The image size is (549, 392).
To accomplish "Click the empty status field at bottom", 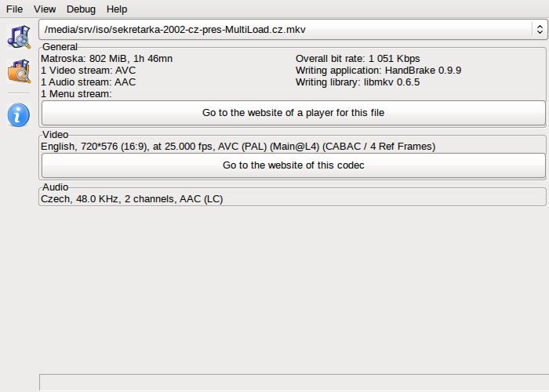I will pos(294,383).
